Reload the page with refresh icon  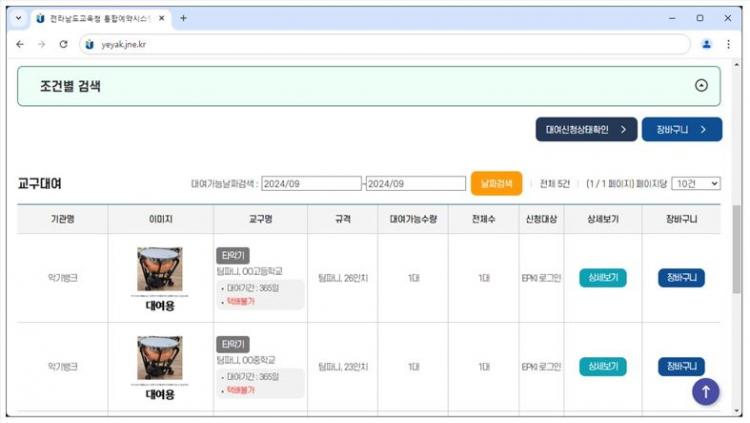tap(63, 44)
